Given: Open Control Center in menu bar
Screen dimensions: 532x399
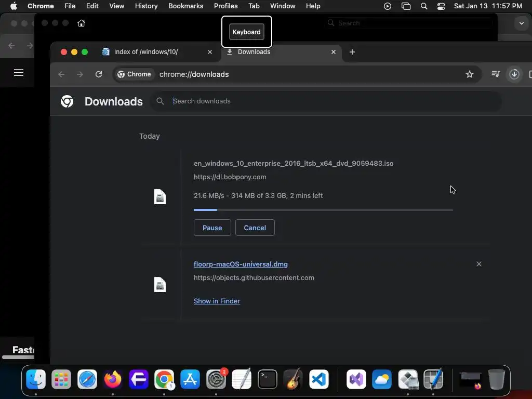Looking at the screenshot, I should click(441, 6).
